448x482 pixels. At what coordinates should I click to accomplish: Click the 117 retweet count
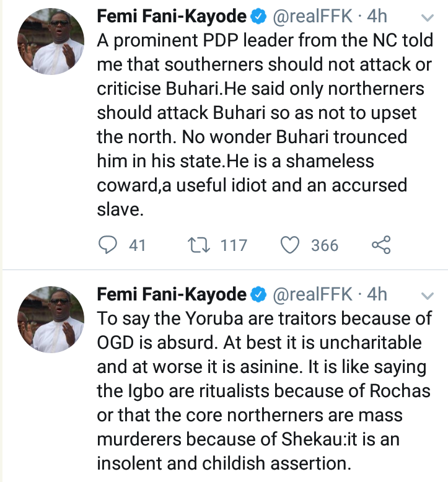tap(234, 245)
